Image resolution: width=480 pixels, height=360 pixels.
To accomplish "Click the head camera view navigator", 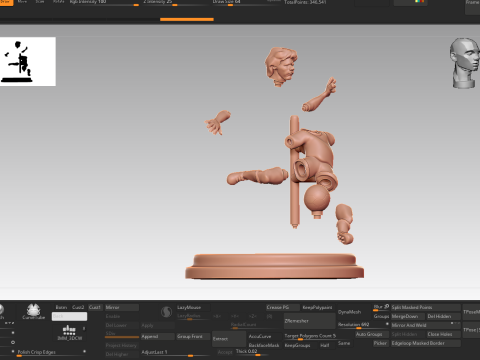I will coord(465,63).
